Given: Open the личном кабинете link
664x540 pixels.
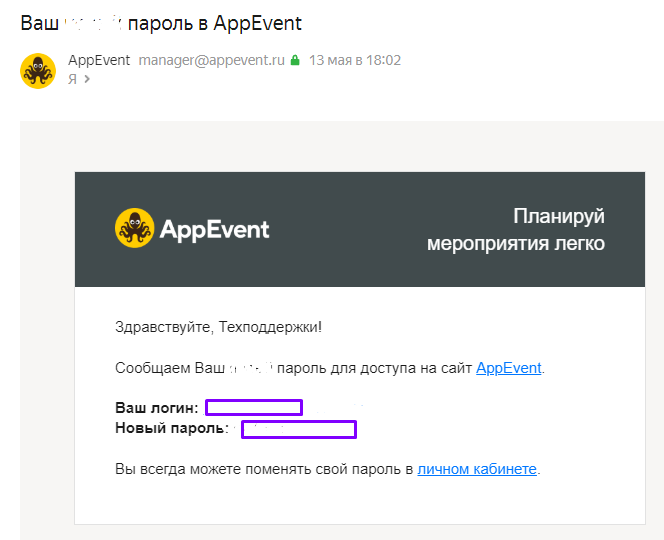Looking at the screenshot, I should click(x=477, y=468).
